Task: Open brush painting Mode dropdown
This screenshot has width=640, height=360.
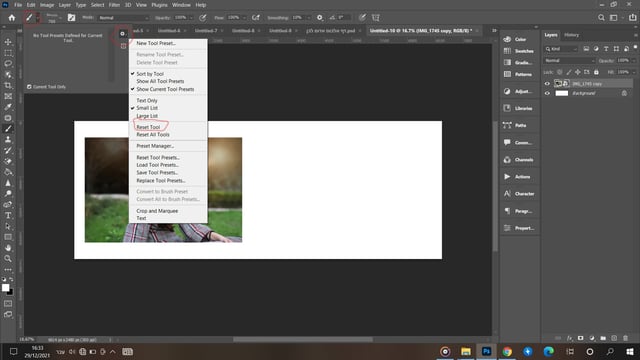Action: point(124,18)
